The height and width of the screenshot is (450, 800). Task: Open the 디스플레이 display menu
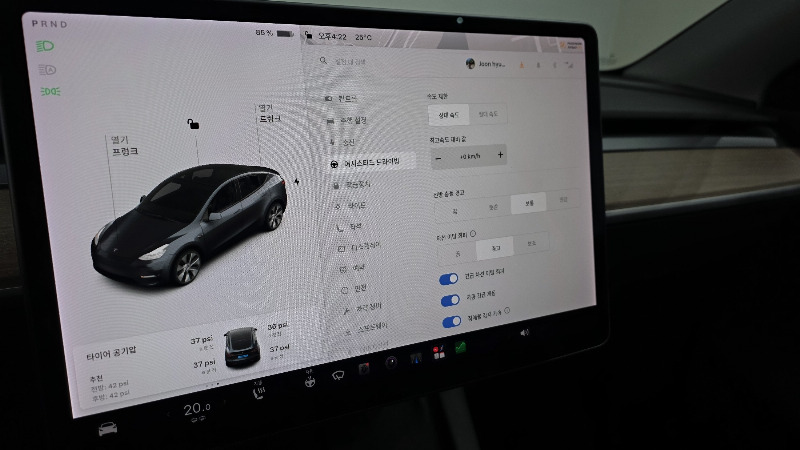point(360,247)
